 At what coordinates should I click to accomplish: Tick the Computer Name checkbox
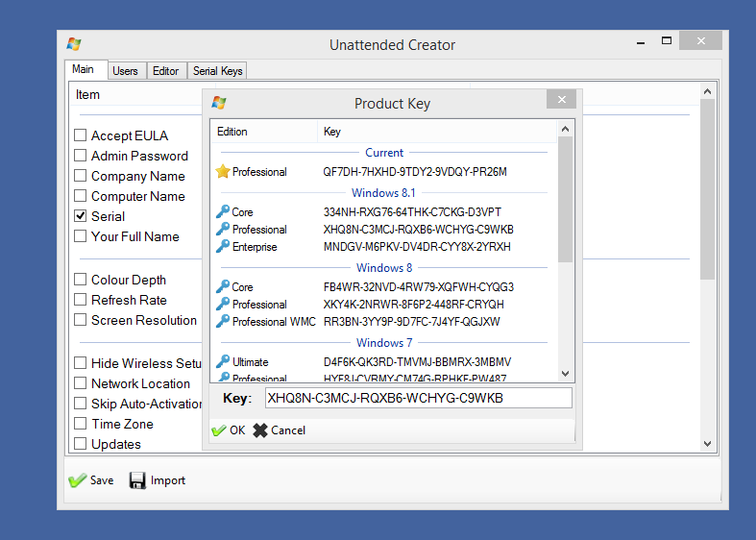[80, 196]
